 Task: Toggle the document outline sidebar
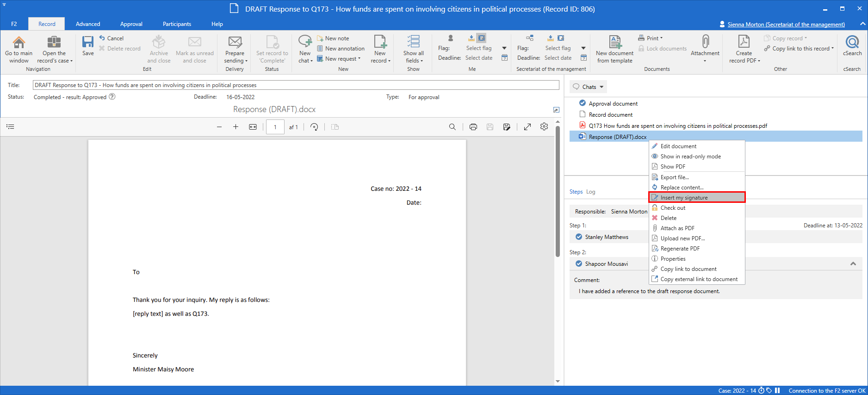click(x=10, y=127)
